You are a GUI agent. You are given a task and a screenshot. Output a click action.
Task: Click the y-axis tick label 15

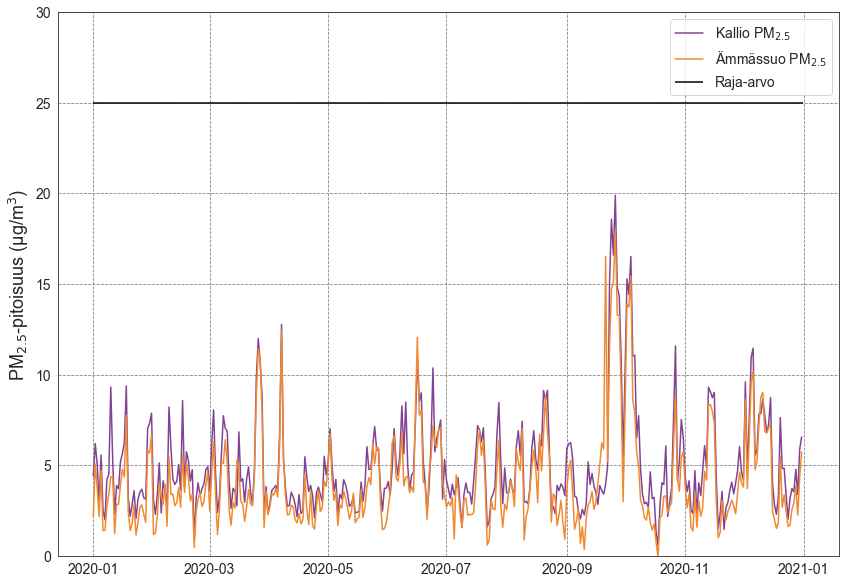point(42,285)
